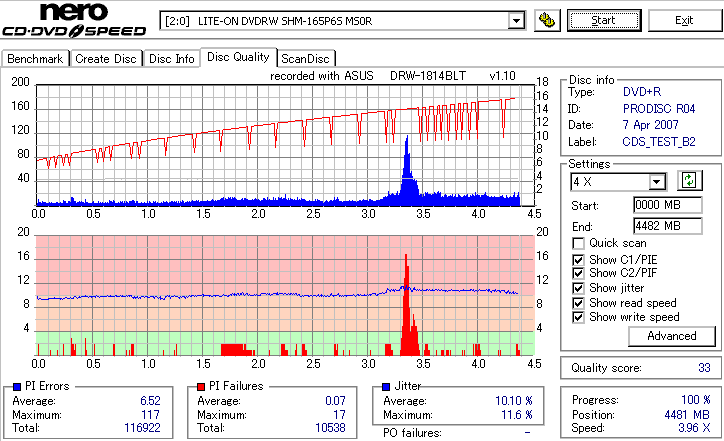Click the Start button
724x441 pixels.
coord(604,21)
